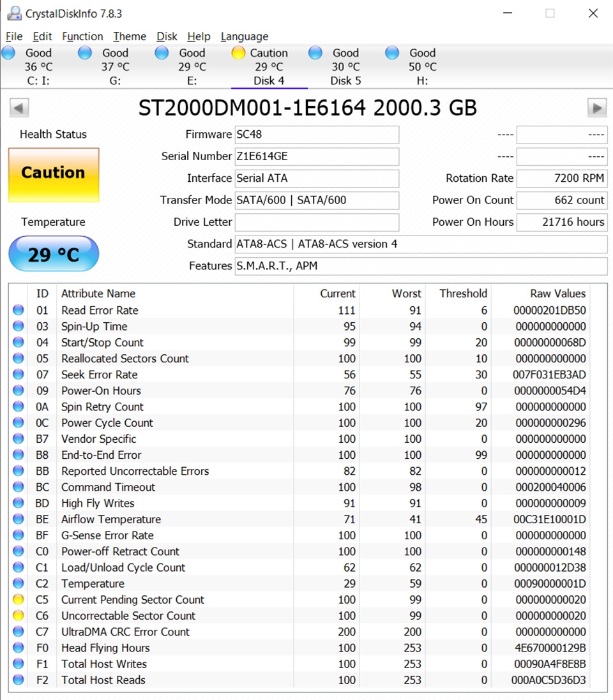Viewport: 613px width, 700px height.
Task: Click the Firmware SC48 field
Action: pos(317,135)
